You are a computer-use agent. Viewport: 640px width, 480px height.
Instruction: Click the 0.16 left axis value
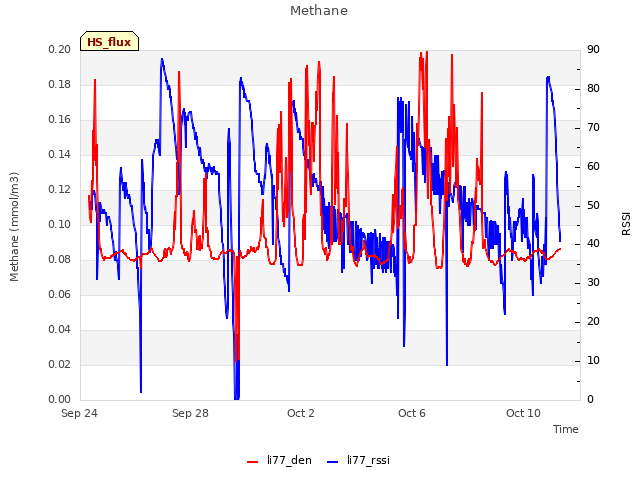click(60, 120)
